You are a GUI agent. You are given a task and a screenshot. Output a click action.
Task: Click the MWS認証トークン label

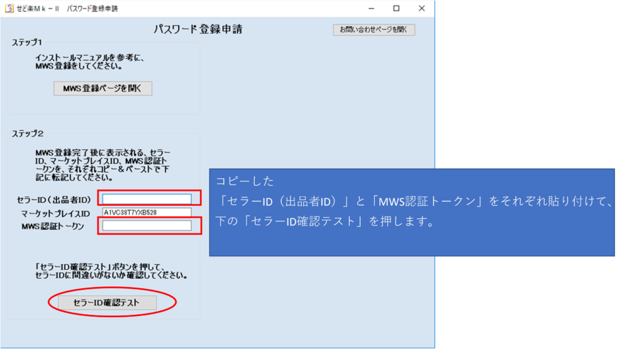pyautogui.click(x=53, y=226)
